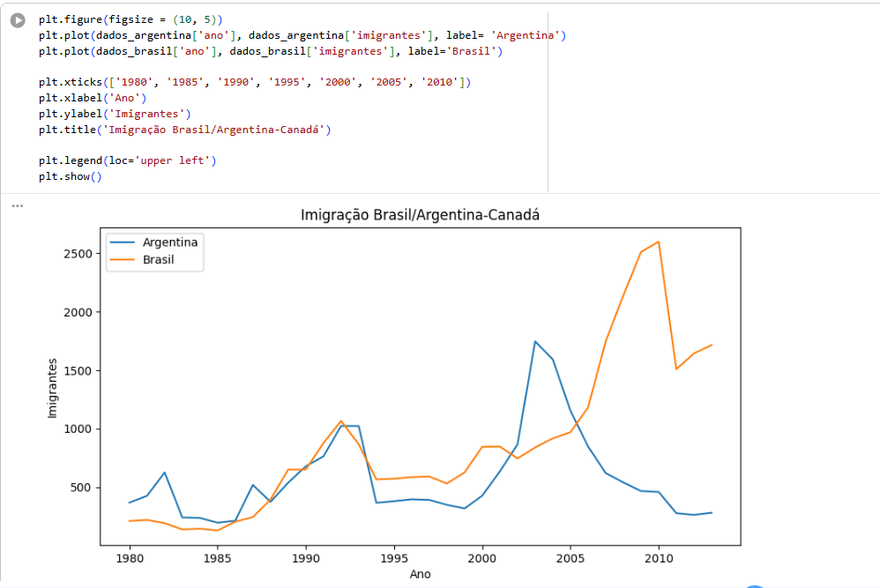Click the plt.show() line

71,176
